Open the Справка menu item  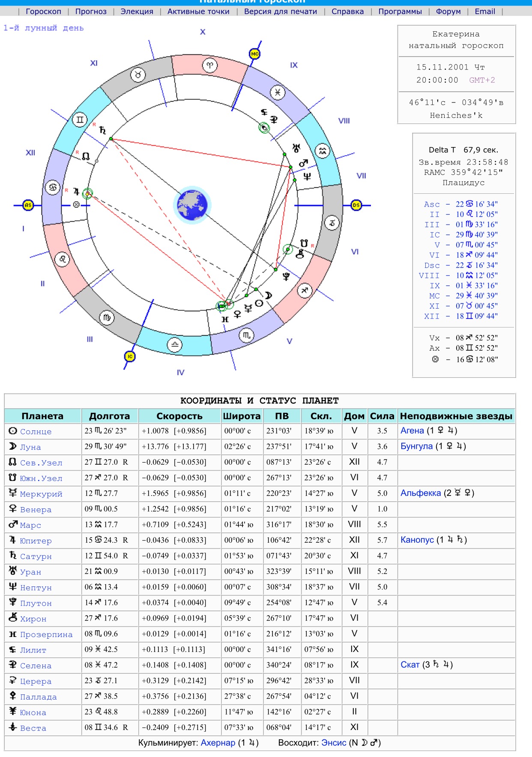(x=347, y=12)
